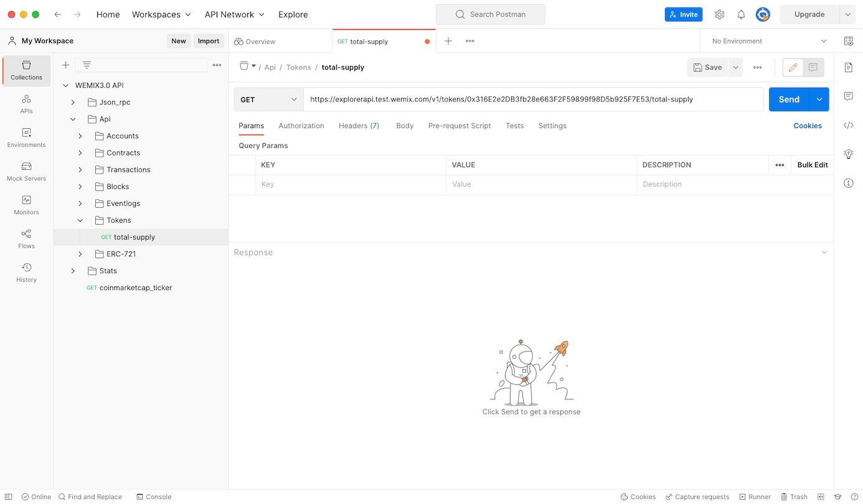863x504 pixels.
Task: Open the code snippet panel icon
Action: coord(848,125)
